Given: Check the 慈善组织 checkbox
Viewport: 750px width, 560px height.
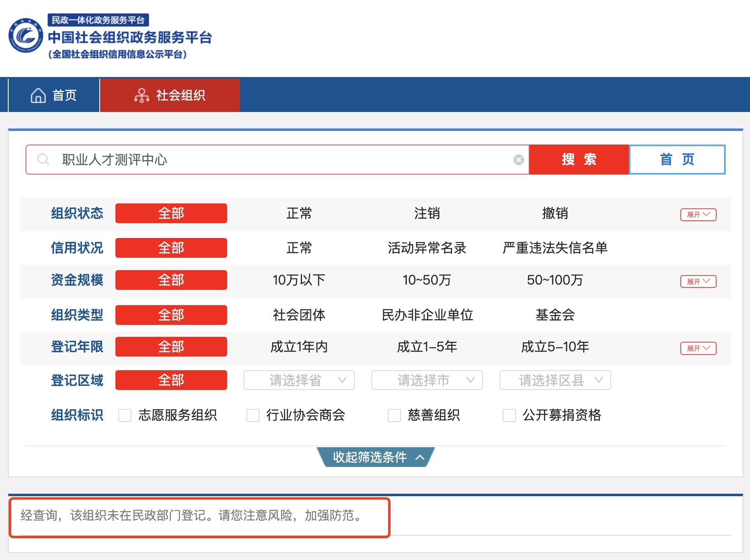Looking at the screenshot, I should pyautogui.click(x=394, y=415).
